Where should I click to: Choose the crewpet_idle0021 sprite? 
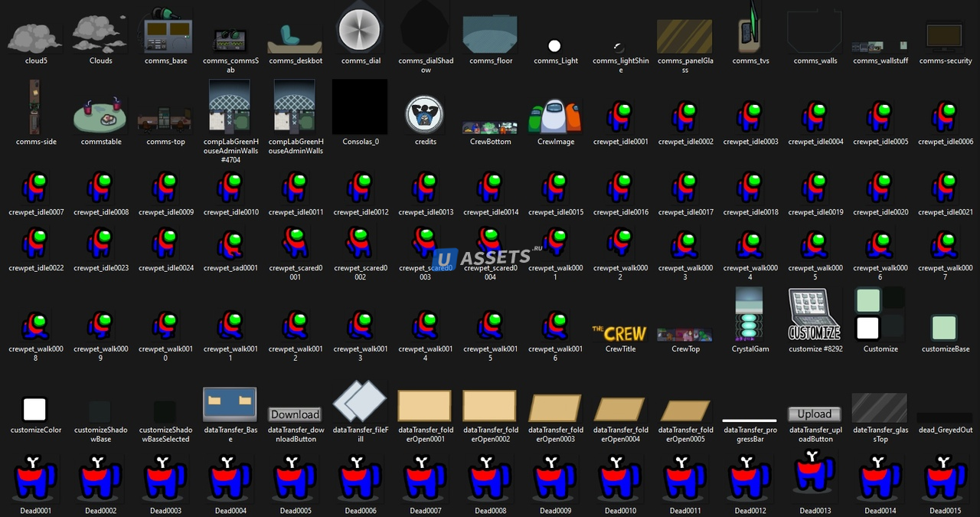(x=945, y=188)
